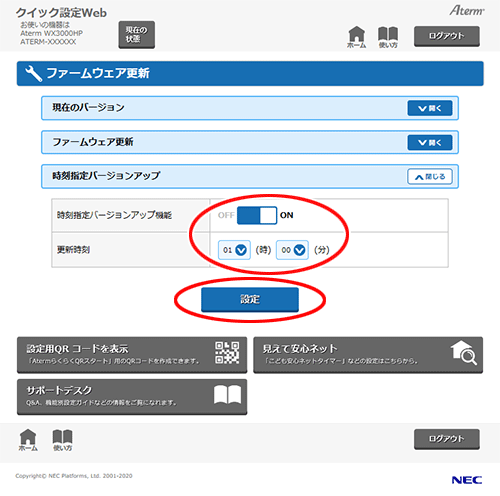Open the hour dropdown showing 01
The width and height of the screenshot is (500, 496).
coord(234,250)
